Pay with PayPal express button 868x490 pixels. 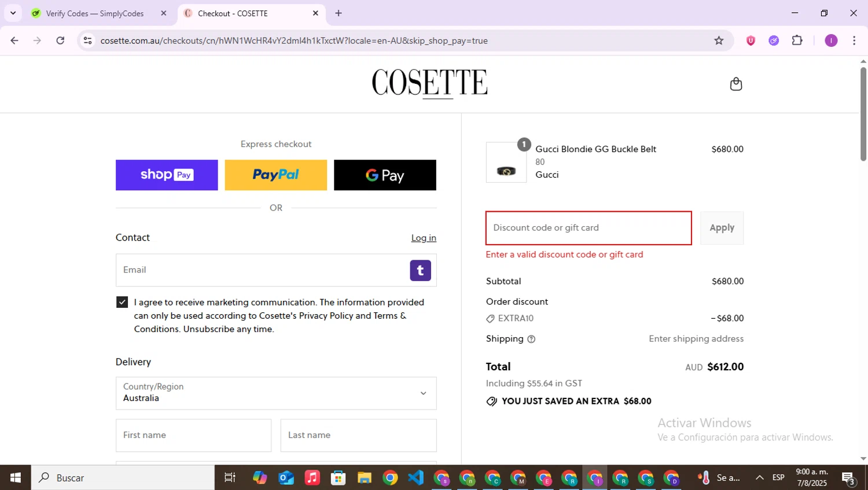[x=276, y=175]
